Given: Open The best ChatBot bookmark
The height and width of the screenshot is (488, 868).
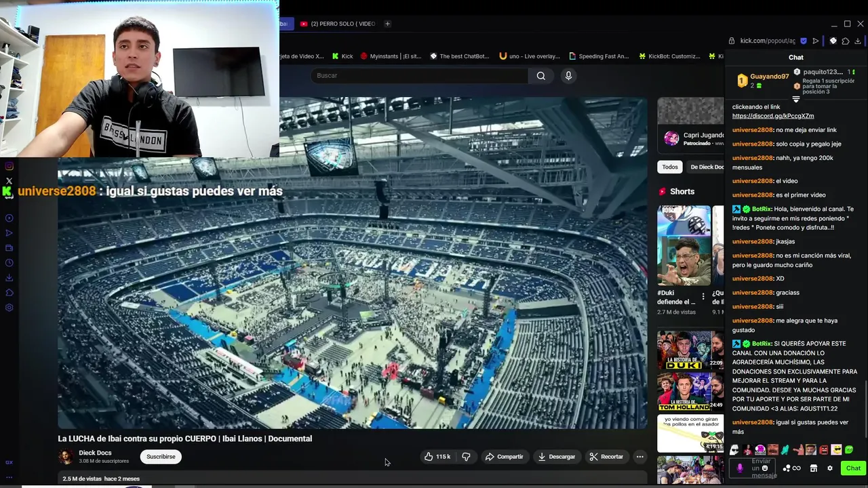Looking at the screenshot, I should pyautogui.click(x=460, y=56).
